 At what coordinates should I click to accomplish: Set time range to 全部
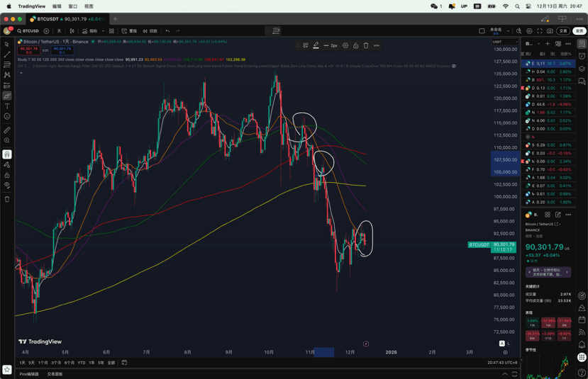coord(111,363)
